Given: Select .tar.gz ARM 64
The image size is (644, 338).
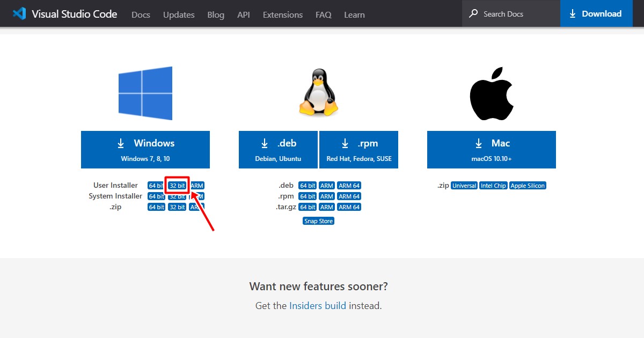Looking at the screenshot, I should (349, 207).
